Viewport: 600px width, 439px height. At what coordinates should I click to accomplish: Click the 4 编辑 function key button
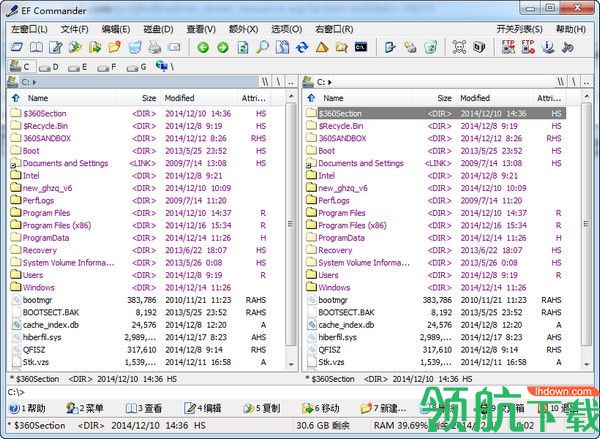point(202,408)
